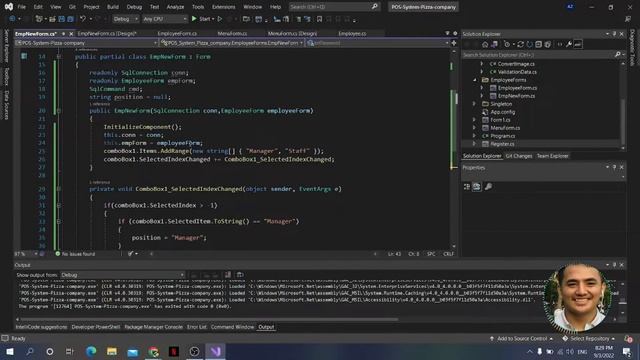The height and width of the screenshot is (360, 640).
Task: Click Toggle Word Wrap icon in Output
Action: coord(240,275)
